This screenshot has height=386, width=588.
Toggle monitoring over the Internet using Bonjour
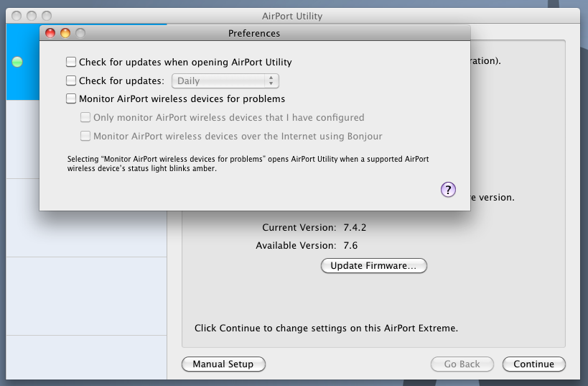tap(85, 136)
